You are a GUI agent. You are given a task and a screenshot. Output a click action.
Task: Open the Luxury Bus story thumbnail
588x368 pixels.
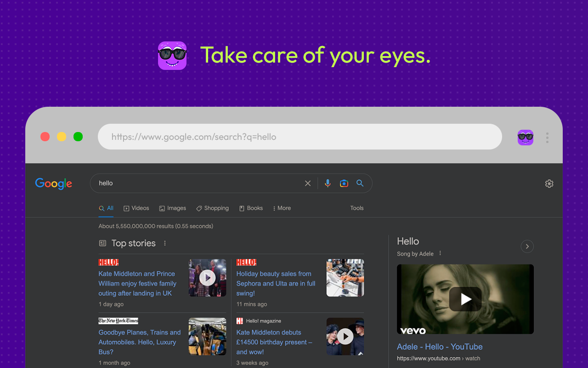(208, 337)
